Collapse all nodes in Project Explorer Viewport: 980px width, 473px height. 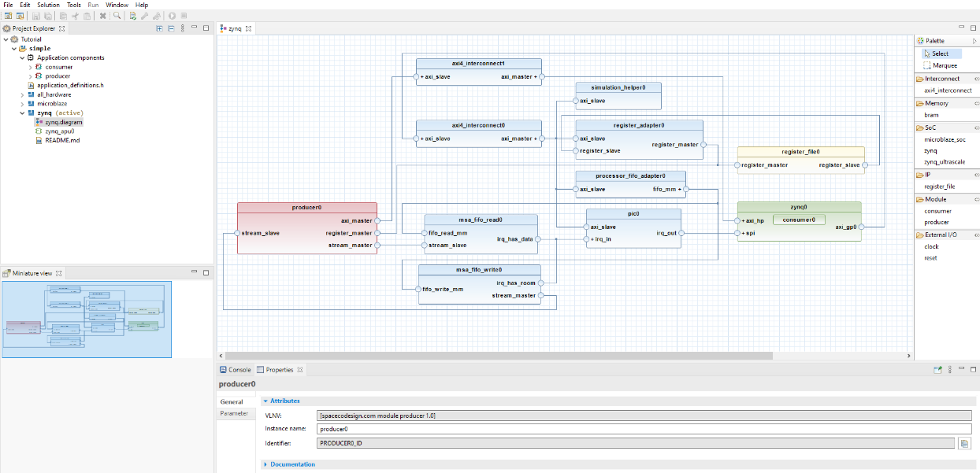[x=171, y=28]
